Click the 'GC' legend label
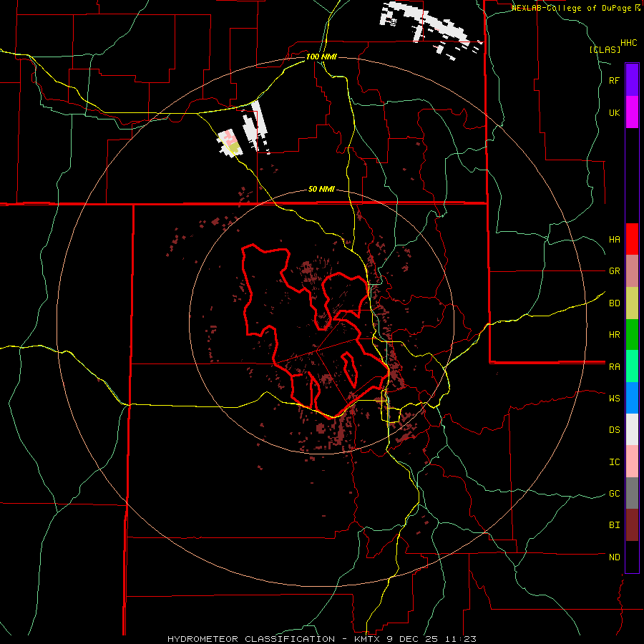The width and height of the screenshot is (644, 644). [x=615, y=494]
